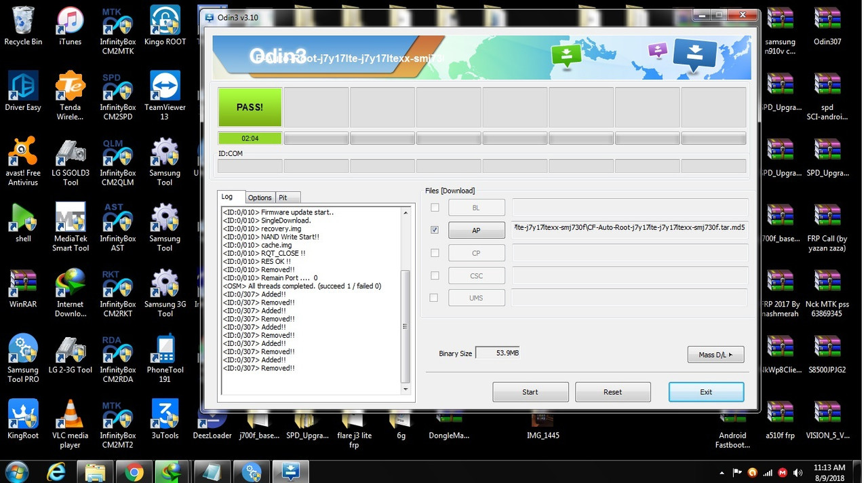Open a510f frp archive
868x483 pixels.
point(780,421)
